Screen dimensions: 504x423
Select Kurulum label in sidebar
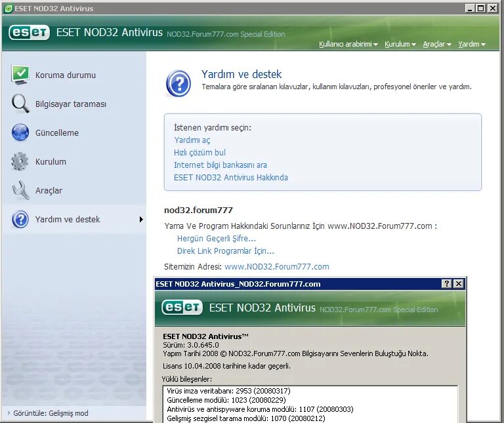coord(51,161)
